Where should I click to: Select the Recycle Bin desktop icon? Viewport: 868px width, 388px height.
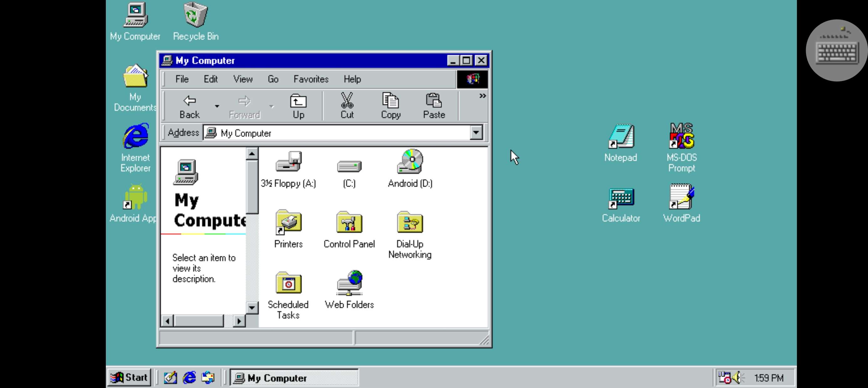coord(195,22)
